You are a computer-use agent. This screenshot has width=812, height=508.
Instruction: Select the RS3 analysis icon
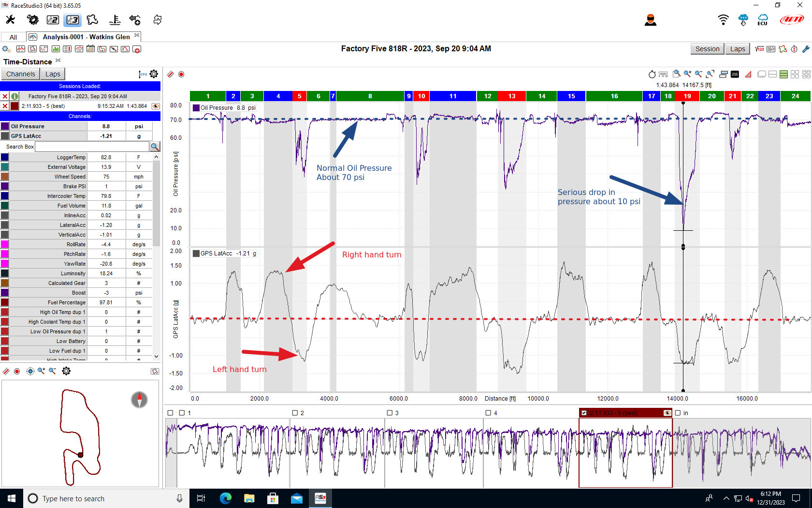click(x=72, y=20)
